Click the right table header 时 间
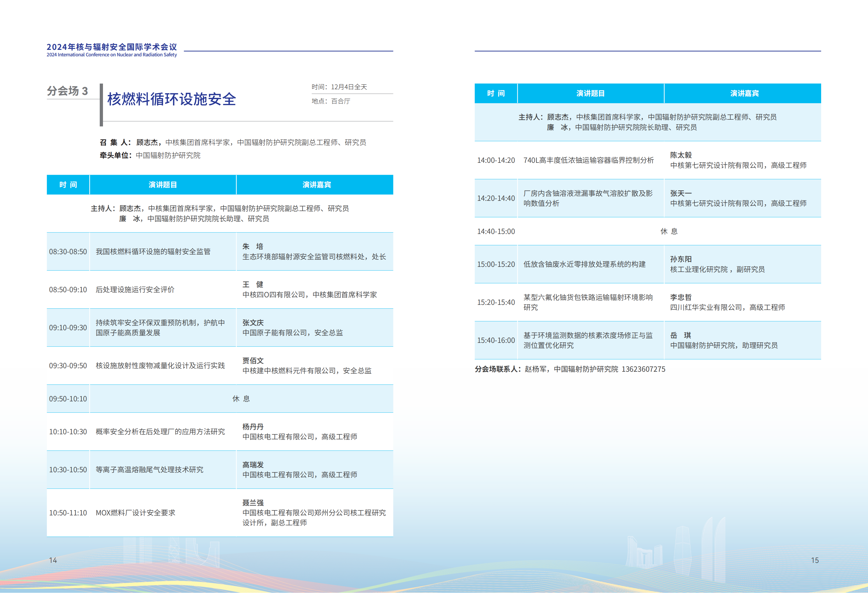Image resolution: width=868 pixels, height=593 pixels. [496, 93]
